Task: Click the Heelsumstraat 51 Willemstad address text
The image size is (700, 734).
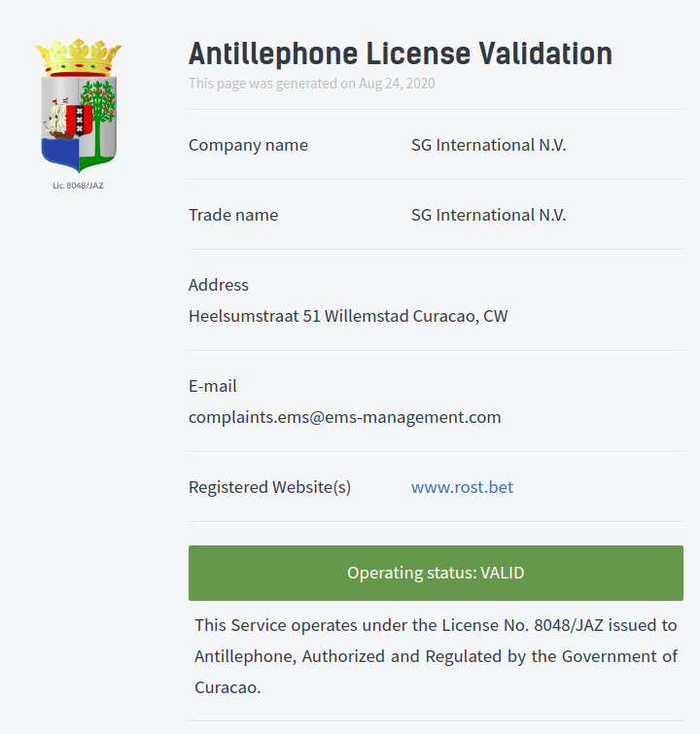Action: tap(347, 316)
